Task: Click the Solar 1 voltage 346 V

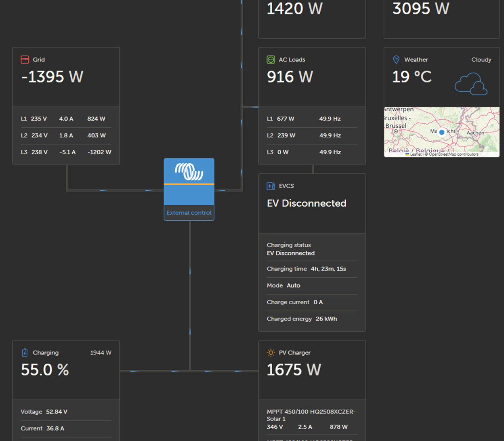Action: [275, 427]
